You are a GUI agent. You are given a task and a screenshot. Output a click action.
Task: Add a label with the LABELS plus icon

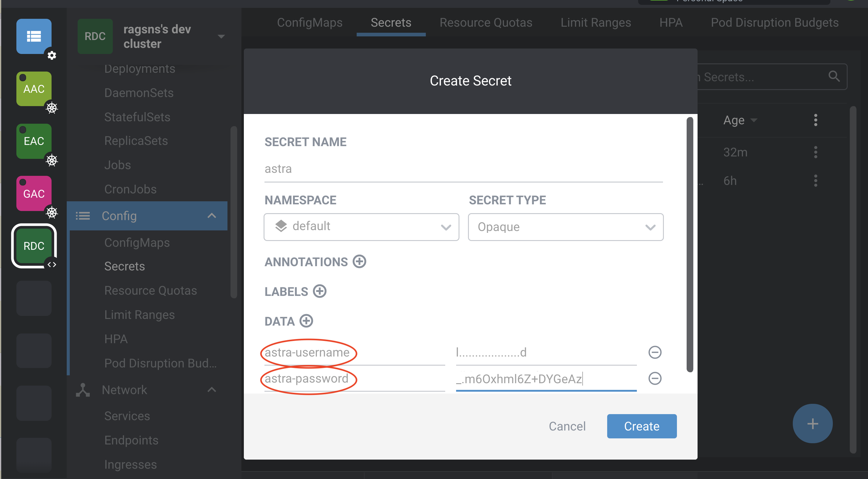[x=319, y=291]
